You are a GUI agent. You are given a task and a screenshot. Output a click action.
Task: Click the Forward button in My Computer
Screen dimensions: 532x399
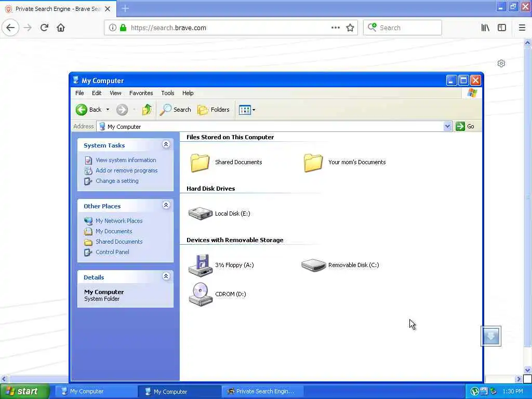122,110
